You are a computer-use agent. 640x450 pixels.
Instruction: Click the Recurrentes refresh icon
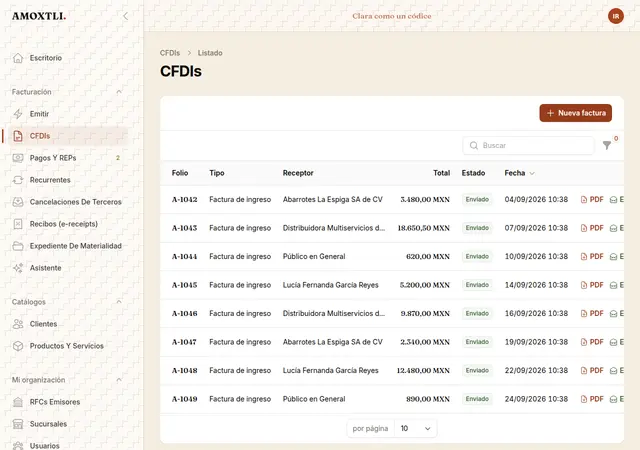pyautogui.click(x=18, y=180)
